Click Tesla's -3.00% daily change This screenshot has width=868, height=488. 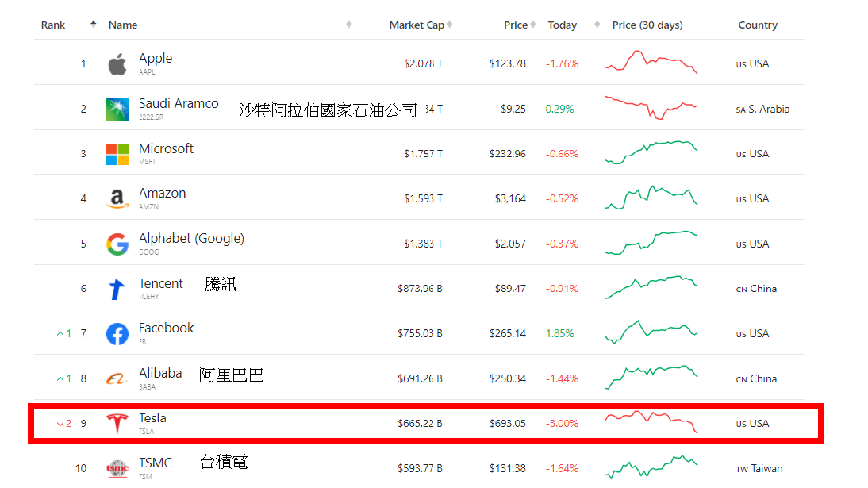click(x=562, y=424)
